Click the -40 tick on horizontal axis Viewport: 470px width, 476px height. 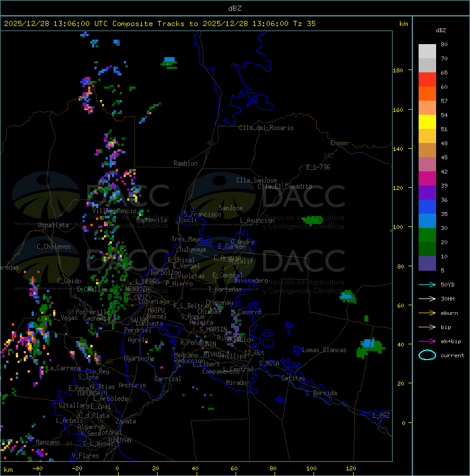click(38, 469)
